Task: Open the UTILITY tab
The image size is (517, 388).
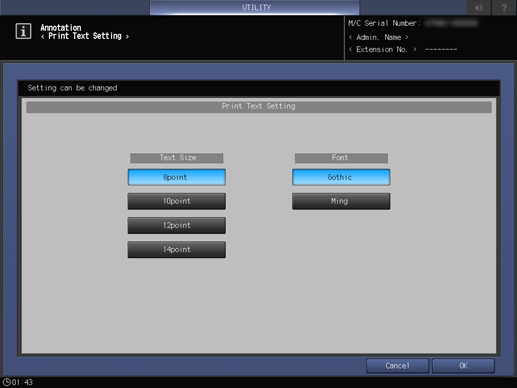Action: (255, 7)
